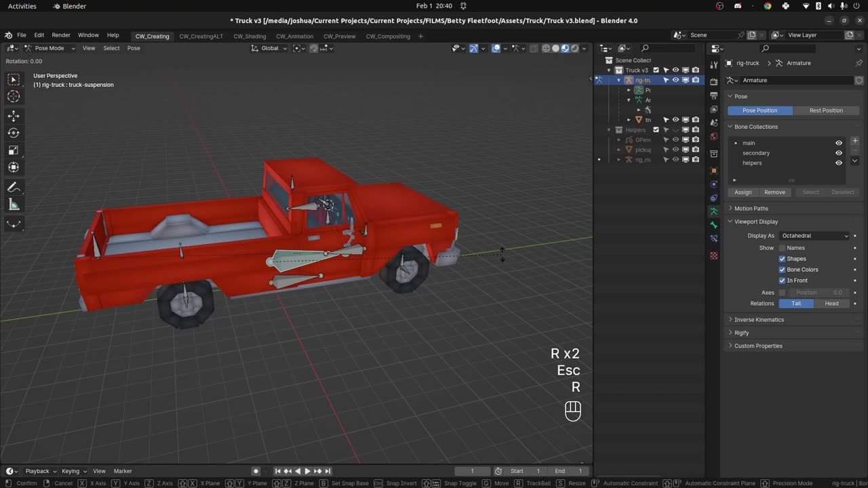The width and height of the screenshot is (868, 488).
Task: Switch to the CW_Animation workspace tab
Action: click(x=294, y=36)
